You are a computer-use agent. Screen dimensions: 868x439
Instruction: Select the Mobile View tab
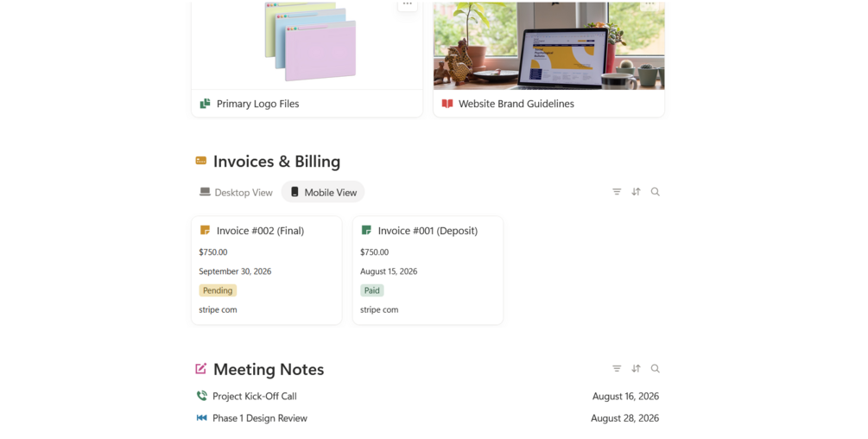[323, 192]
